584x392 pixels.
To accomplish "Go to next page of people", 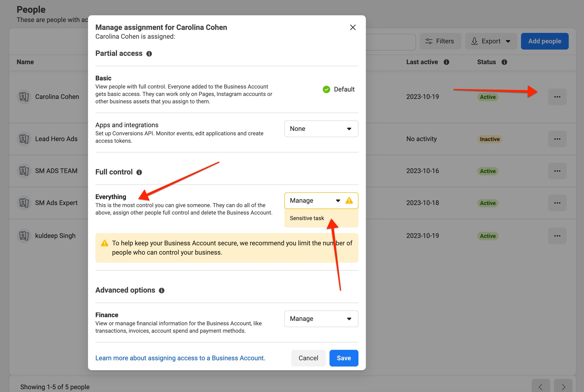I will click(x=563, y=387).
